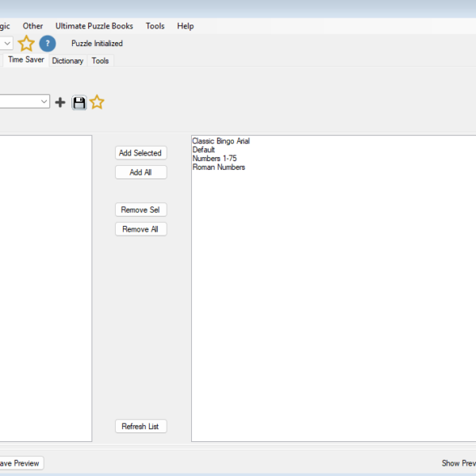Select the Roman Numbers list entry
This screenshot has height=476, width=476.
(x=218, y=167)
